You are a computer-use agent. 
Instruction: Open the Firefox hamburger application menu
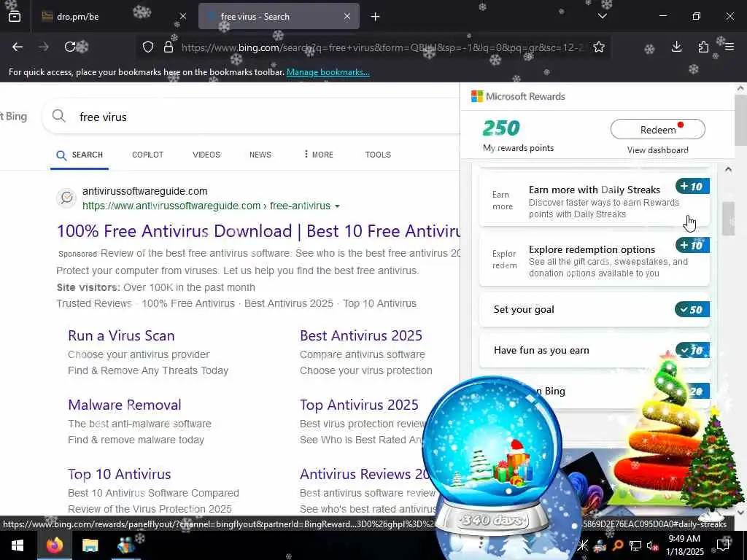(x=729, y=47)
